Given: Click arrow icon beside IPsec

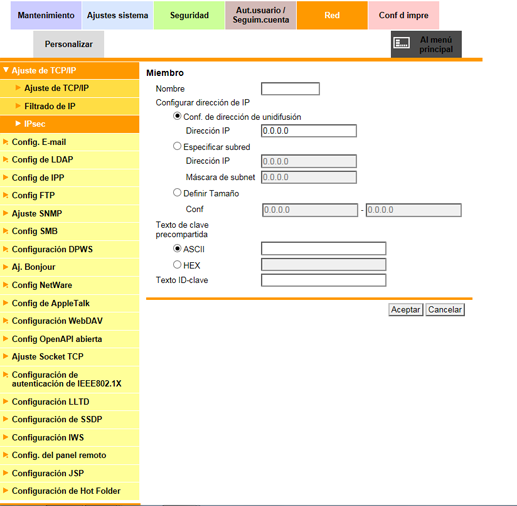Looking at the screenshot, I should (x=18, y=124).
